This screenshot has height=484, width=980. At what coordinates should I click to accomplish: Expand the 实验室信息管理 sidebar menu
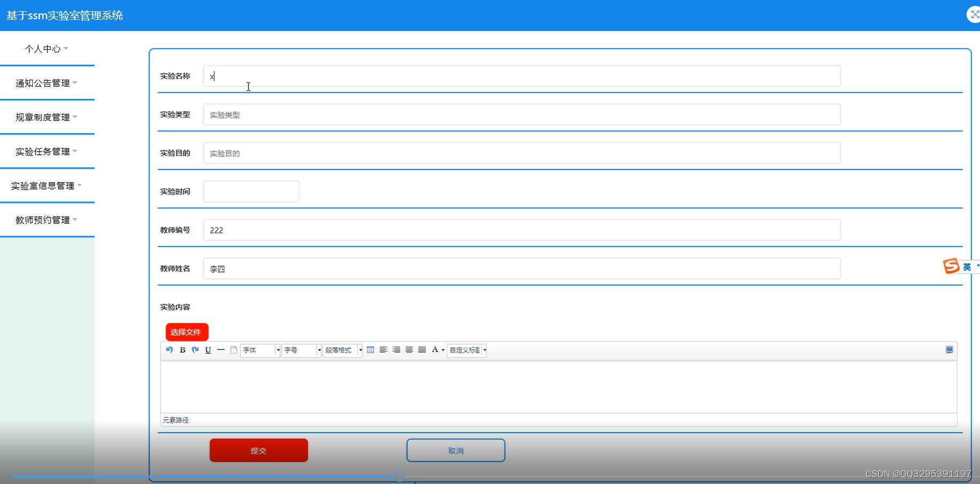[x=47, y=185]
